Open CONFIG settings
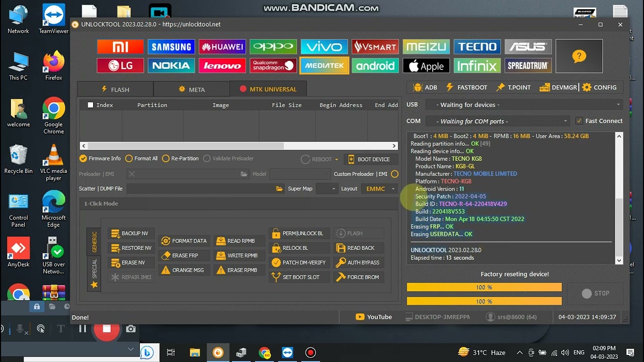The image size is (644, 362). click(599, 87)
